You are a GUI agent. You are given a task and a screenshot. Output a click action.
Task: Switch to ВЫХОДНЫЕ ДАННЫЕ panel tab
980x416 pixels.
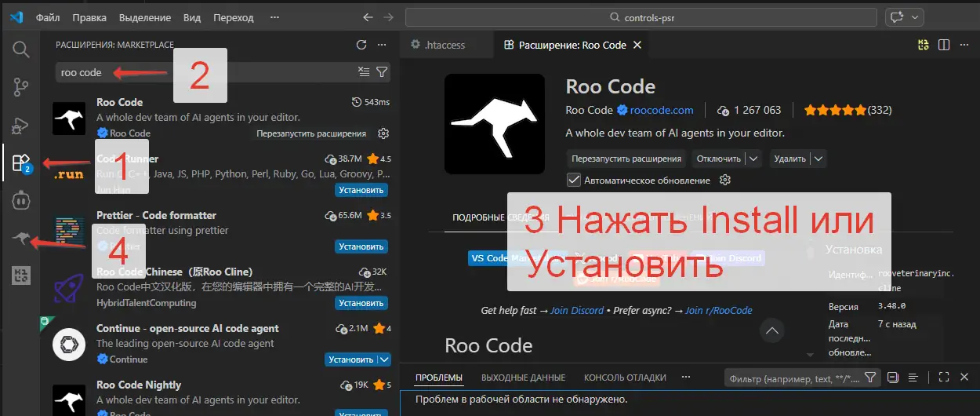[523, 378]
